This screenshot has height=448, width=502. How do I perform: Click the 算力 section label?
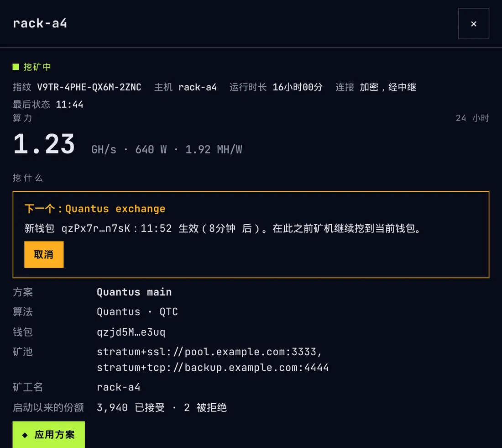(22, 118)
